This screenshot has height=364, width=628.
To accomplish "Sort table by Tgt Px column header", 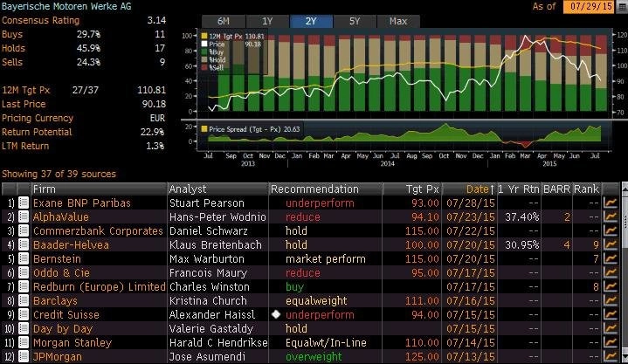I will 411,189.
